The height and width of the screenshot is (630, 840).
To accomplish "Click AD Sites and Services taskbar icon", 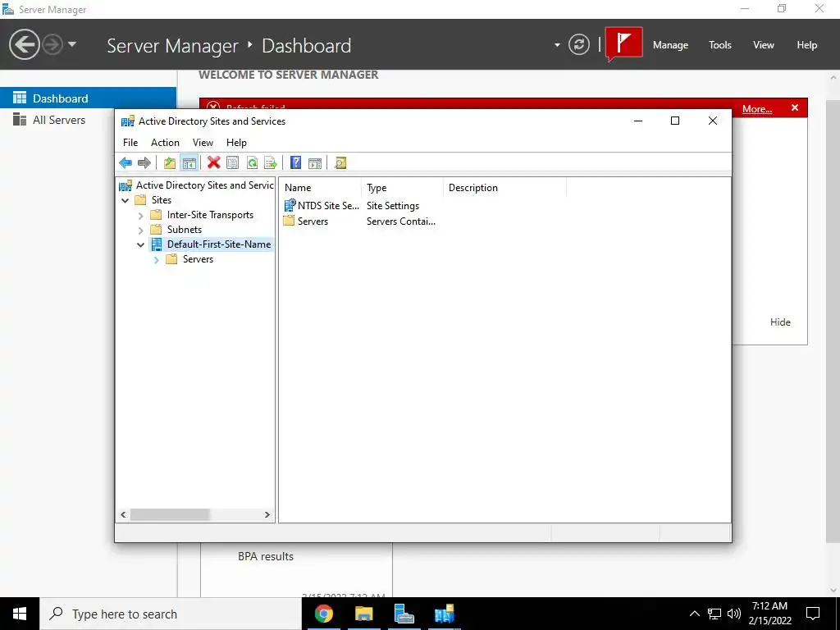I will tap(444, 614).
